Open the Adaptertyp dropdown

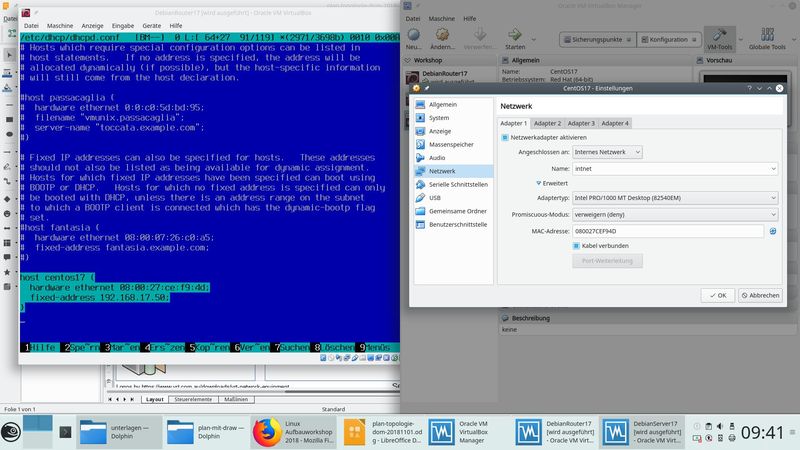675,198
